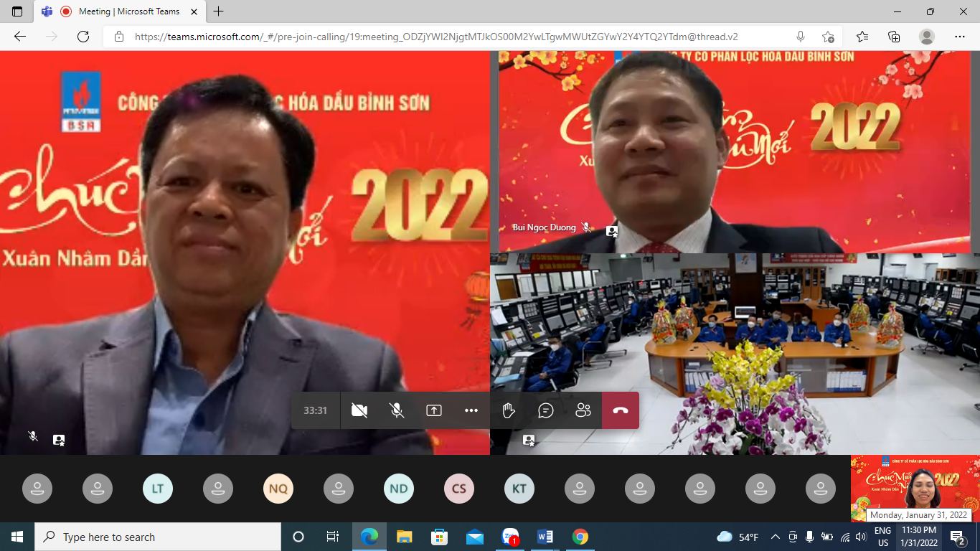Unmute the microphone in meeting toolbar
The image size is (980, 551).
coord(397,410)
